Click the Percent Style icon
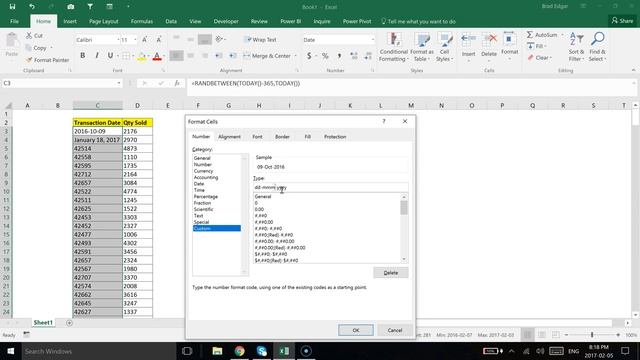This screenshot has height=360, width=640. pos(325,56)
